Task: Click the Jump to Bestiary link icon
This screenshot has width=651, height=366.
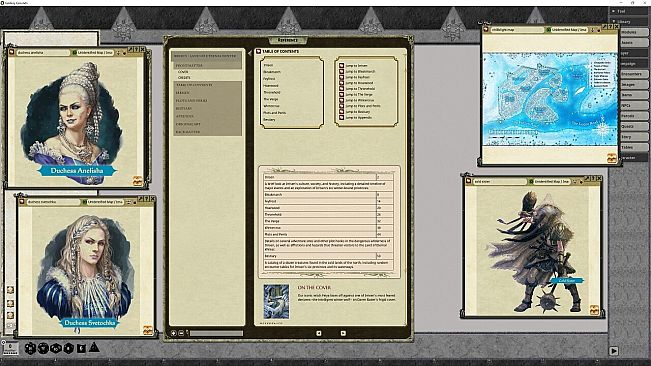Action: 341,112
